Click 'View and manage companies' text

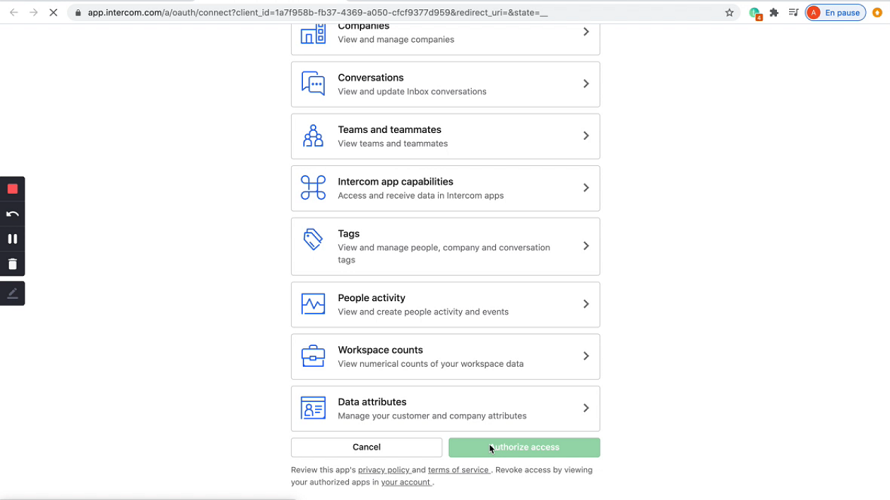pos(396,40)
